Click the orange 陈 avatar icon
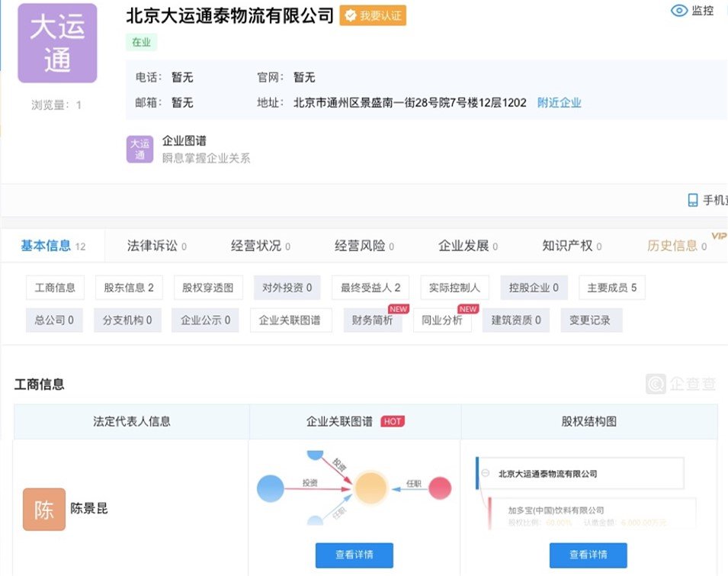Viewport: 728px width, 576px height. [x=44, y=510]
